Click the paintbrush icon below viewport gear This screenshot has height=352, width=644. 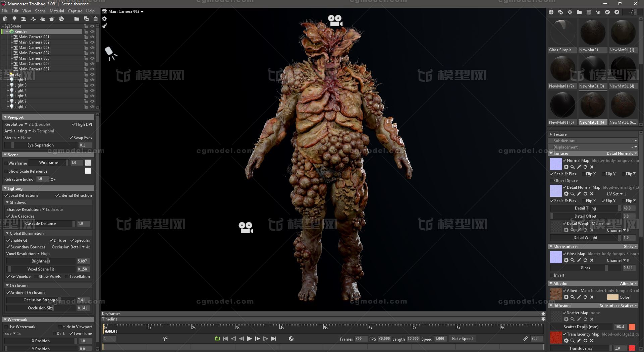tap(104, 26)
